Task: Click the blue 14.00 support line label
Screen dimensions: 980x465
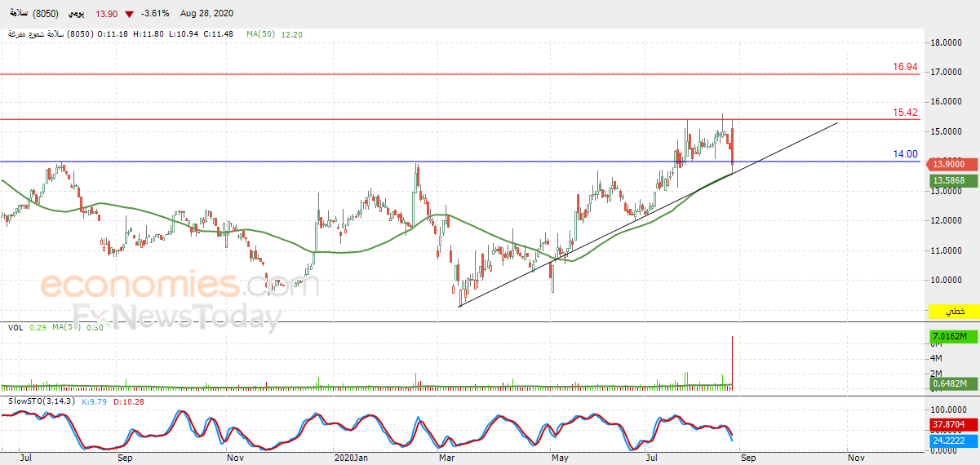Action: (905, 153)
